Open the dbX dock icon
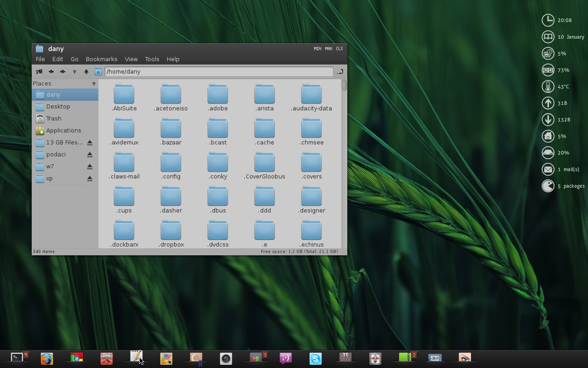This screenshot has height=368, width=588. click(x=435, y=357)
